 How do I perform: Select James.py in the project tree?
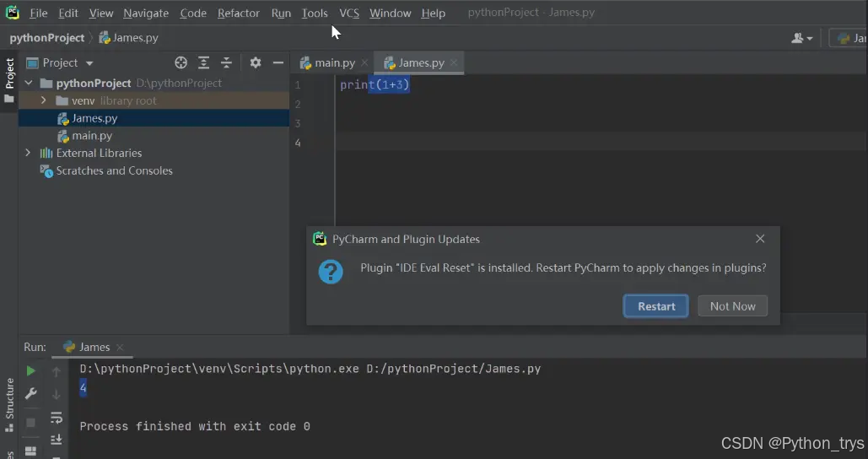154,118
